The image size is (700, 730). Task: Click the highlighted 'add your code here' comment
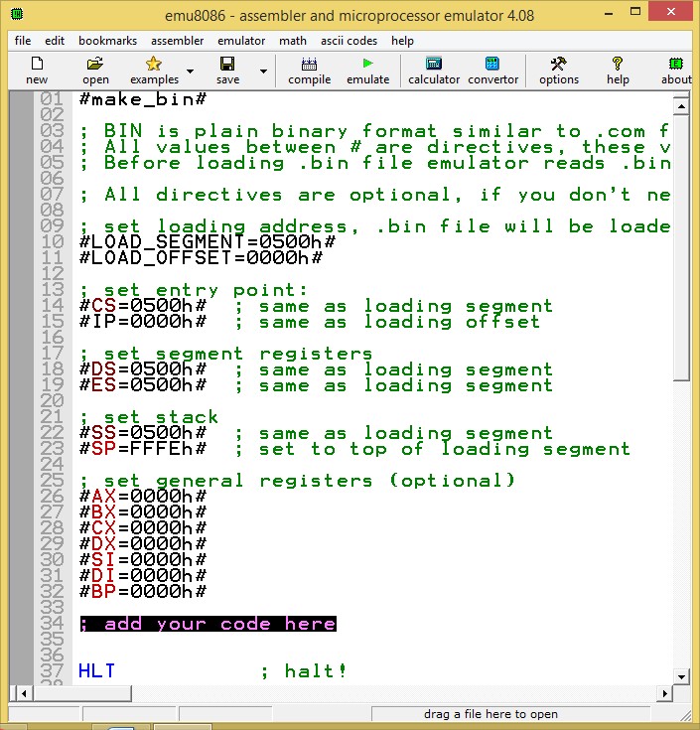(209, 624)
